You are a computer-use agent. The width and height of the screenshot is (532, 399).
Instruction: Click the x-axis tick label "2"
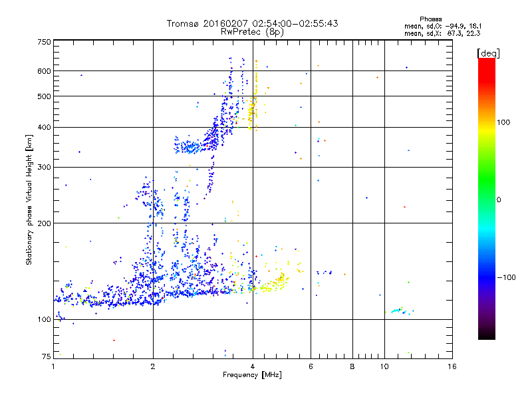pyautogui.click(x=153, y=366)
